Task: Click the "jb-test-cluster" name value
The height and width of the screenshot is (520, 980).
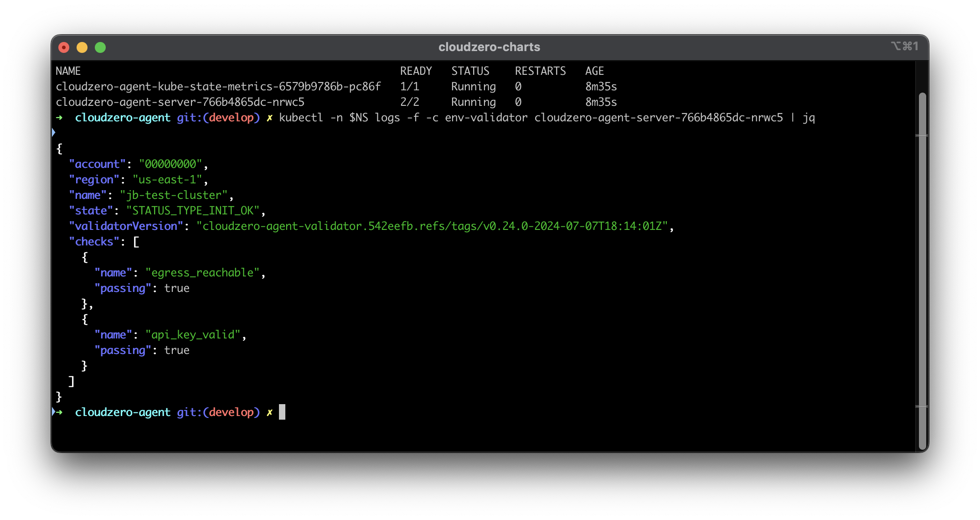Action: tap(174, 195)
